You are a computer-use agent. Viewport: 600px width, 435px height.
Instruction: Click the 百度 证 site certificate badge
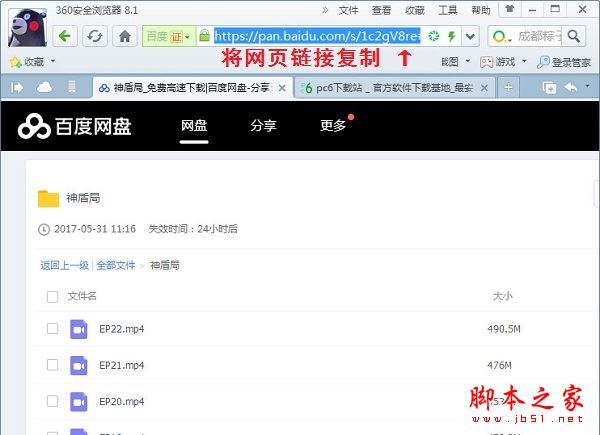click(169, 36)
